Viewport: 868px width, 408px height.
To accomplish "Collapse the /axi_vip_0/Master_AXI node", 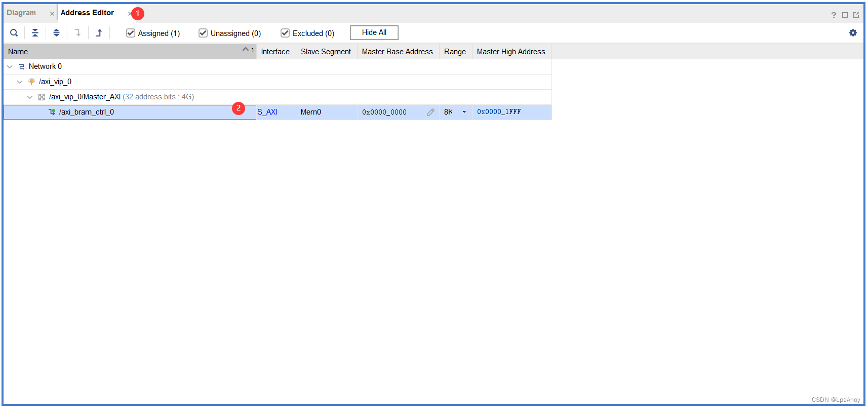I will [x=30, y=97].
